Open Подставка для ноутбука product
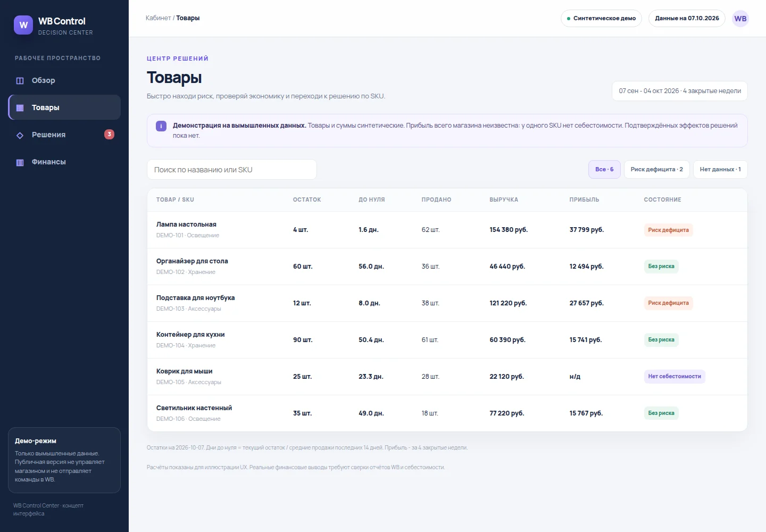 click(x=447, y=303)
